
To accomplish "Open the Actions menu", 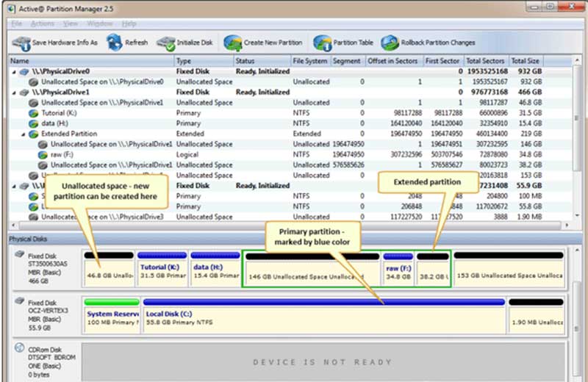I will click(x=43, y=24).
